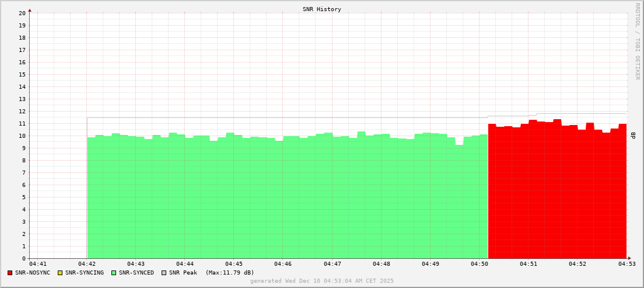Click the grey SNR Peak legend swatch
644x288 pixels.
click(164, 273)
